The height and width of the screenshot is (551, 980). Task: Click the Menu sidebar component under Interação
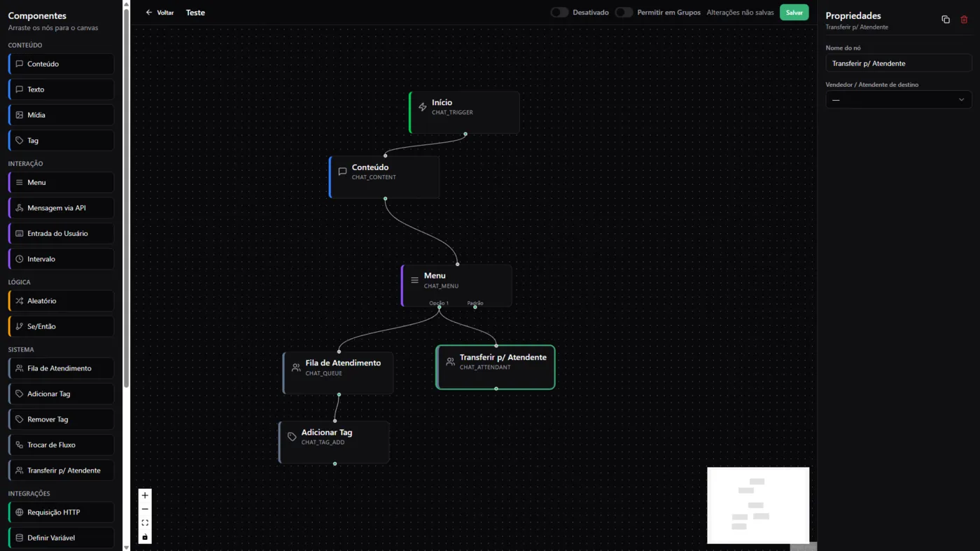click(x=62, y=183)
